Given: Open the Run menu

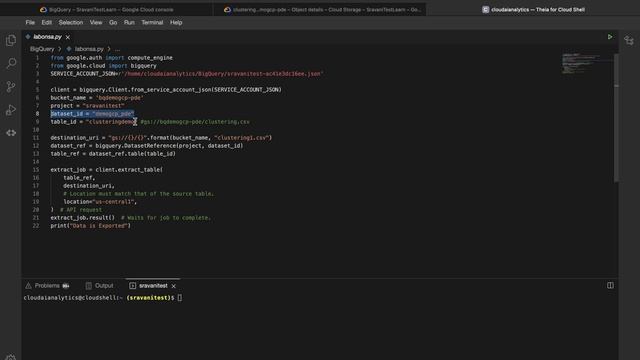Looking at the screenshot, I should [129, 22].
